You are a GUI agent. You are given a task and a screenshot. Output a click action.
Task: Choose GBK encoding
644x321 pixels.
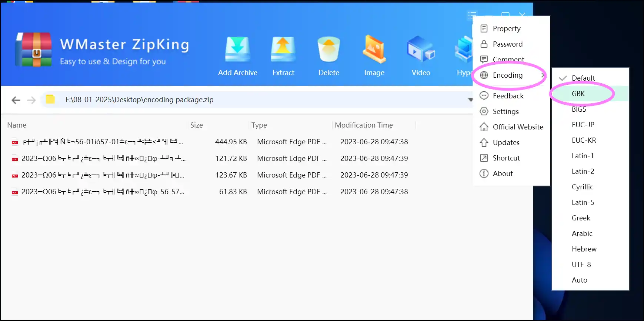590,94
